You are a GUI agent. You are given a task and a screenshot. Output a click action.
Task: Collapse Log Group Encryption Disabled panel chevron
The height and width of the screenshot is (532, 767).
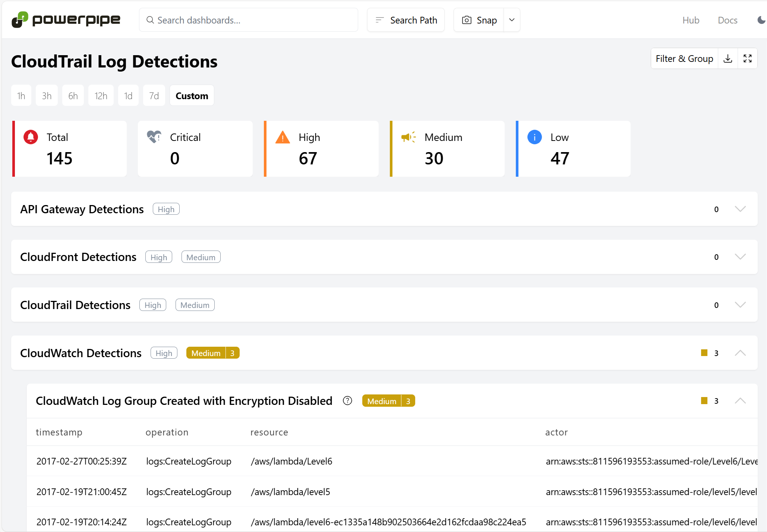(x=740, y=401)
